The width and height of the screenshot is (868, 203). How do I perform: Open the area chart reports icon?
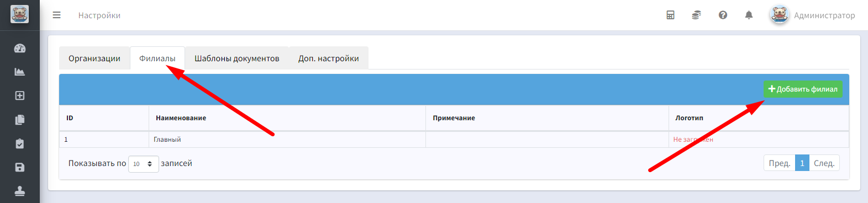pos(20,72)
